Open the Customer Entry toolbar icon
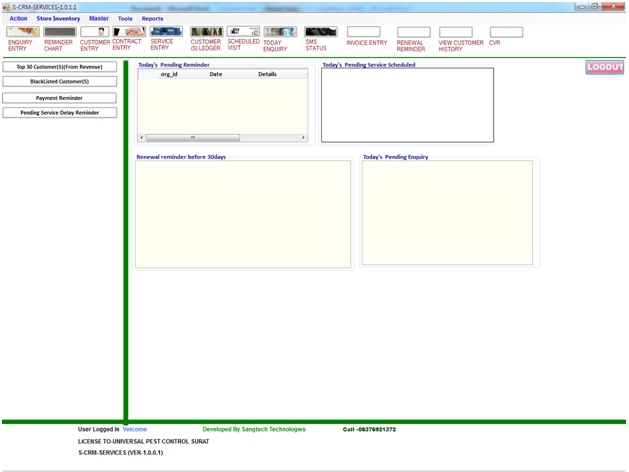 (95, 32)
